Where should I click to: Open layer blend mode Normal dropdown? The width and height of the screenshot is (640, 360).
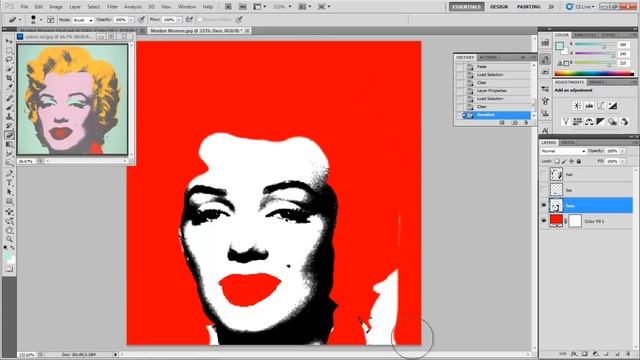pos(563,151)
